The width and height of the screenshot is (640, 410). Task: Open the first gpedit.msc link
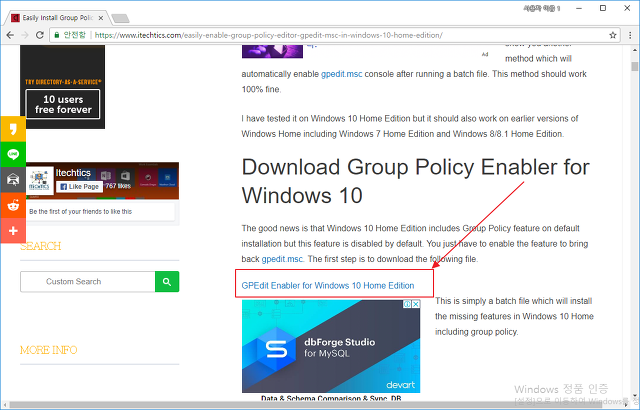tap(341, 74)
